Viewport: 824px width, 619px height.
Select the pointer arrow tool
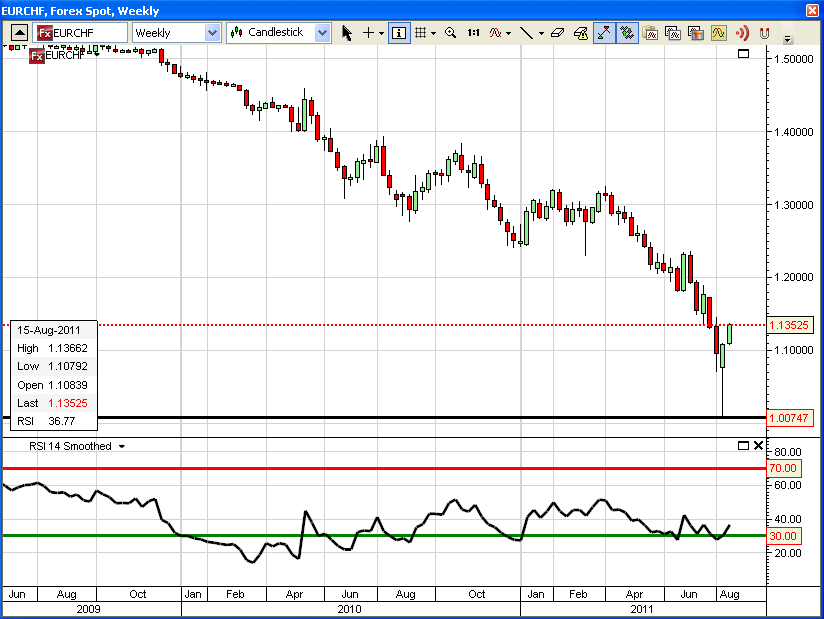[345, 32]
